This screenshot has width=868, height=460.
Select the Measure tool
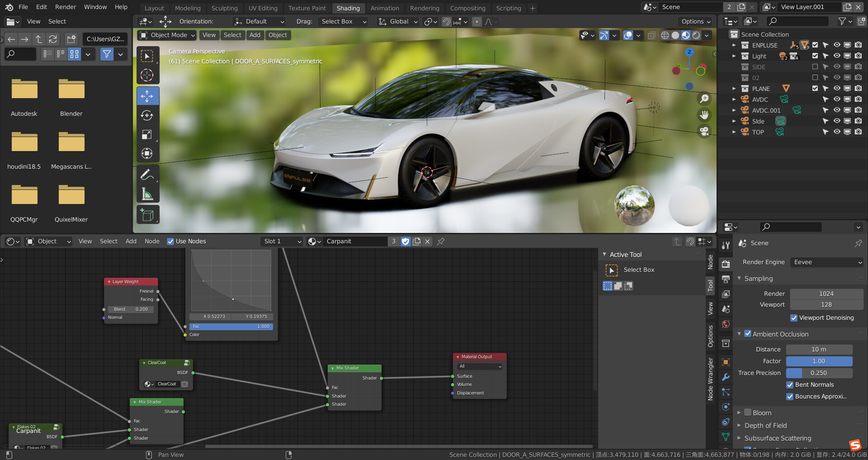pos(148,194)
